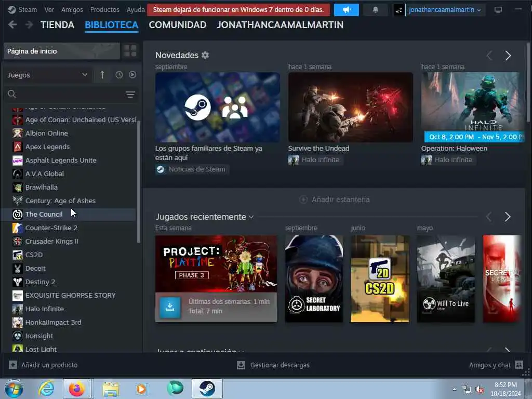Open JONATHANCAAMALMARTIN profile tab
The height and width of the screenshot is (399, 532).
(280, 25)
